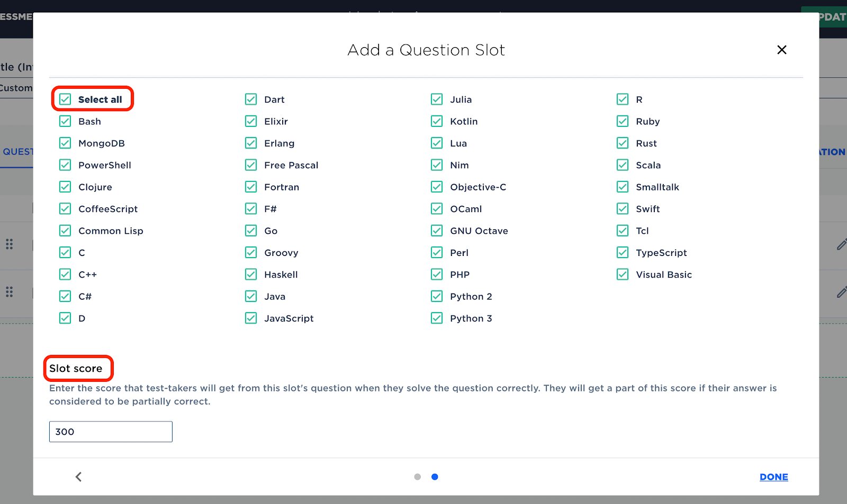Go back using the left chevron arrow
The width and height of the screenshot is (847, 504).
click(78, 477)
